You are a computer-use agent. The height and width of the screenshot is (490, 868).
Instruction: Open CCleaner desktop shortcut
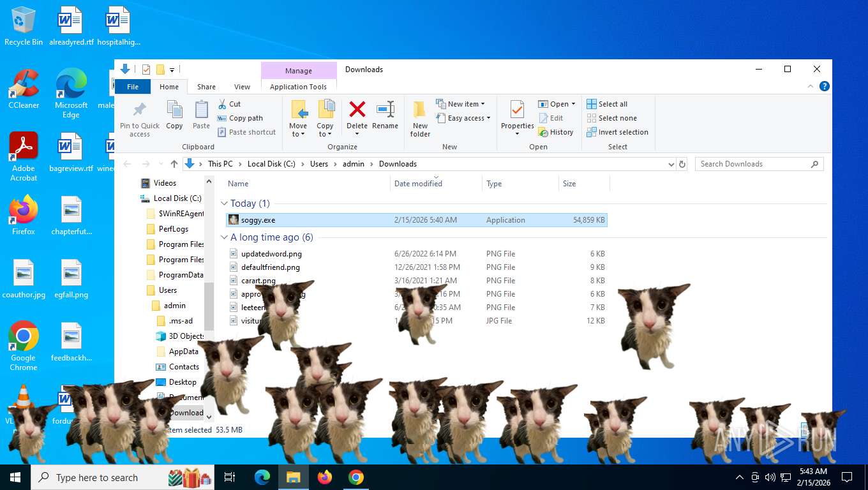[24, 89]
